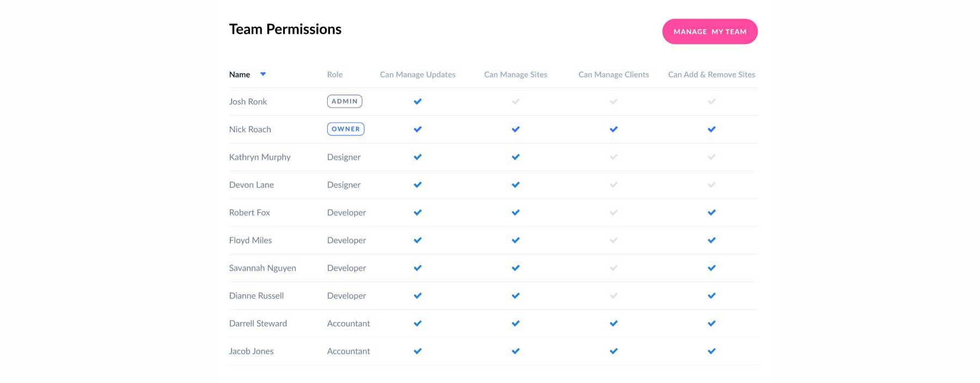The width and height of the screenshot is (980, 383).
Task: Open Dianne Russell's name entry
Action: point(256,295)
